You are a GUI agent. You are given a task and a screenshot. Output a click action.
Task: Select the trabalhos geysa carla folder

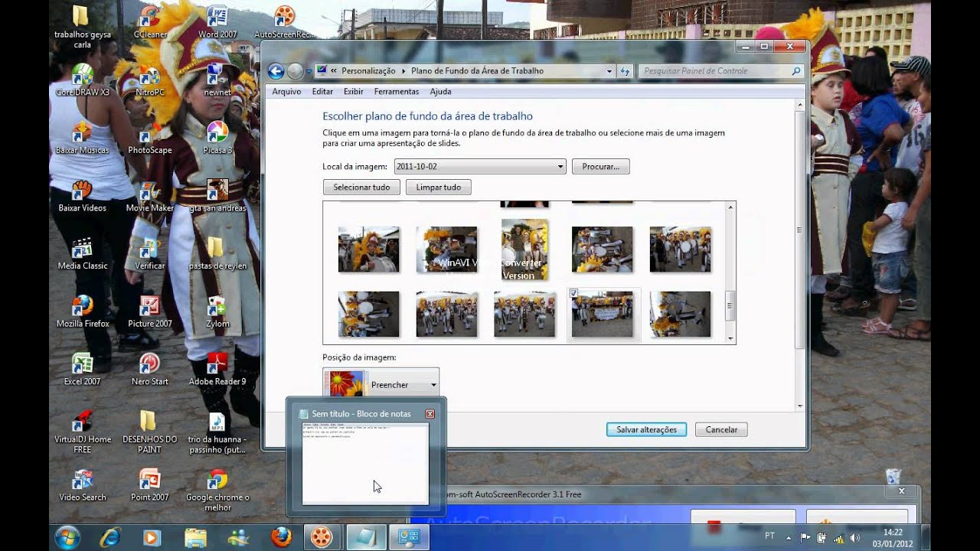coord(83,27)
